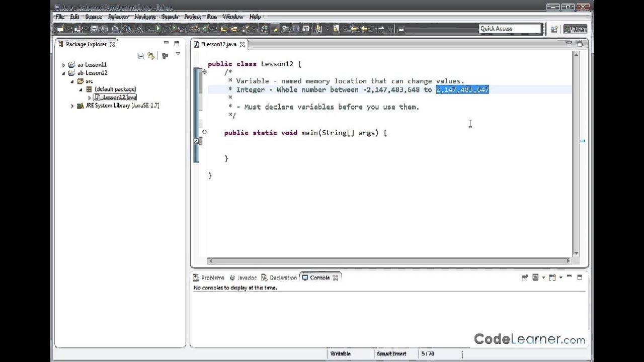Click the Last Edit Location arrow icon

coord(353,29)
